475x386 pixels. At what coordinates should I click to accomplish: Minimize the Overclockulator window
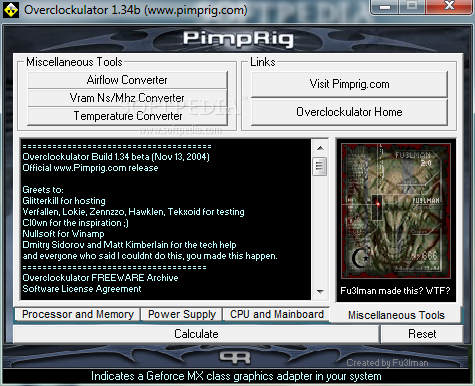coord(385,7)
